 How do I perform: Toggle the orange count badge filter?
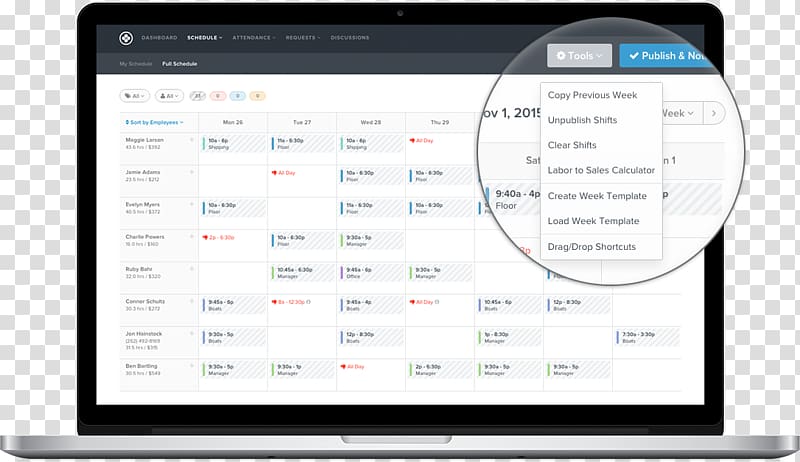click(258, 96)
